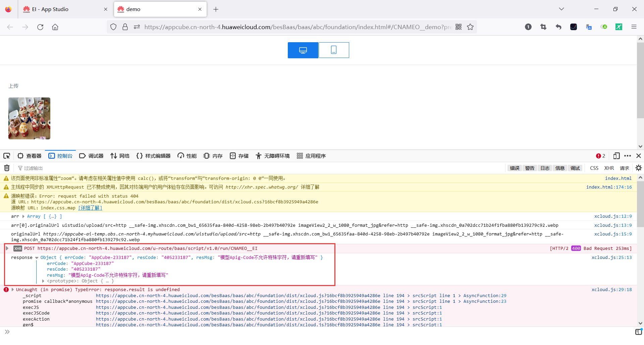Toggle the 调试 console filter
The height and width of the screenshot is (345, 644).
(x=575, y=168)
